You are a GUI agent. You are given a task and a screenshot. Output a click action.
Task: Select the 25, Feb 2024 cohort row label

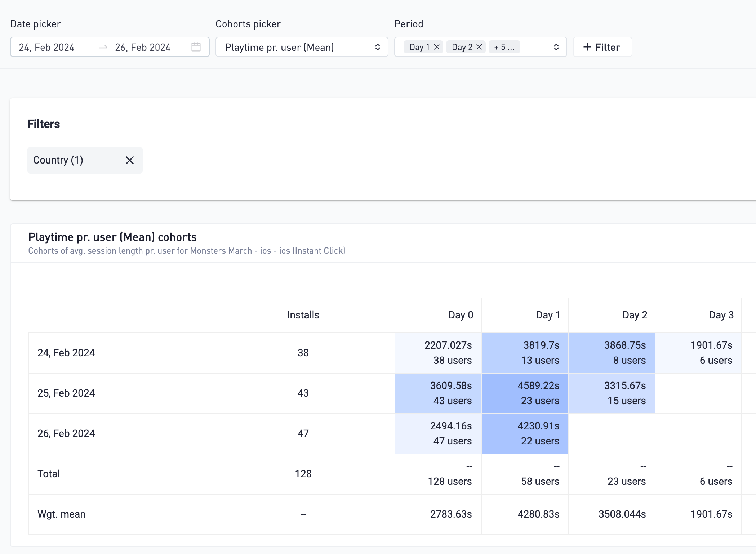66,393
